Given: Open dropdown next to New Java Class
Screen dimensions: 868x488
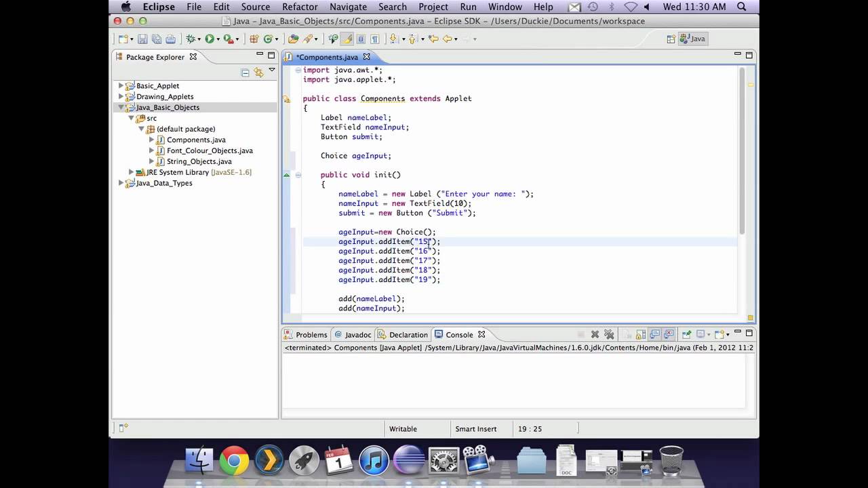Looking at the screenshot, I should [277, 39].
